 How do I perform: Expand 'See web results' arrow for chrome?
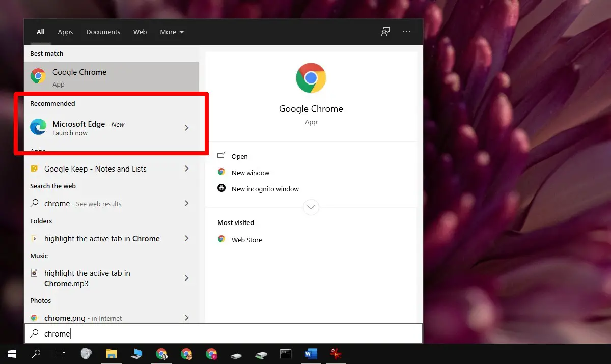(186, 203)
